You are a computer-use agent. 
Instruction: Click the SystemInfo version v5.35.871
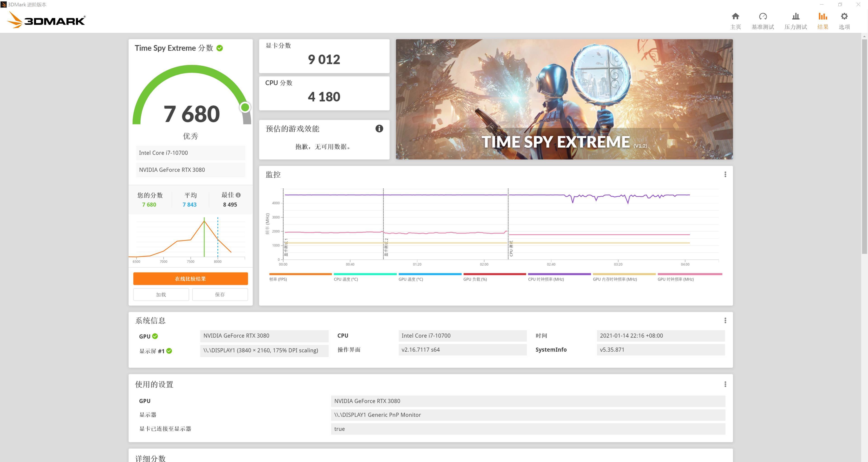pos(660,350)
